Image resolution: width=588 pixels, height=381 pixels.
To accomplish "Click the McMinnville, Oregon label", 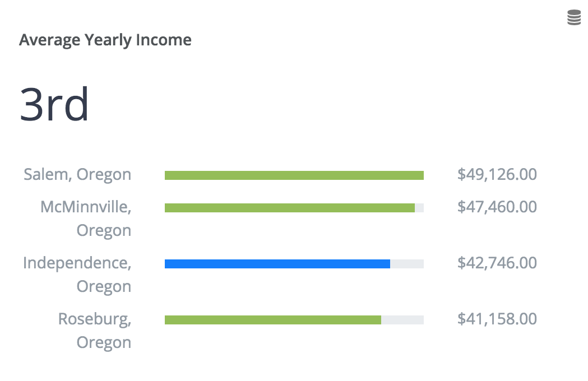I will point(86,219).
